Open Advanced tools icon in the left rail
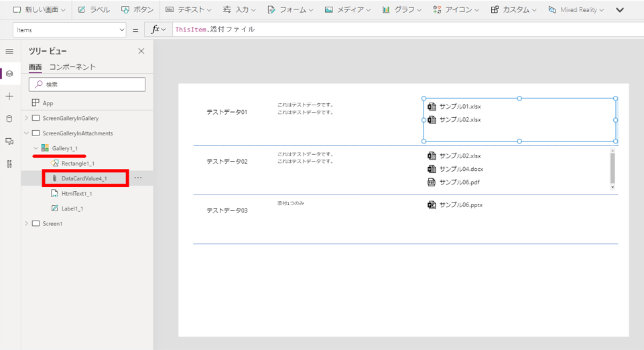 click(9, 164)
